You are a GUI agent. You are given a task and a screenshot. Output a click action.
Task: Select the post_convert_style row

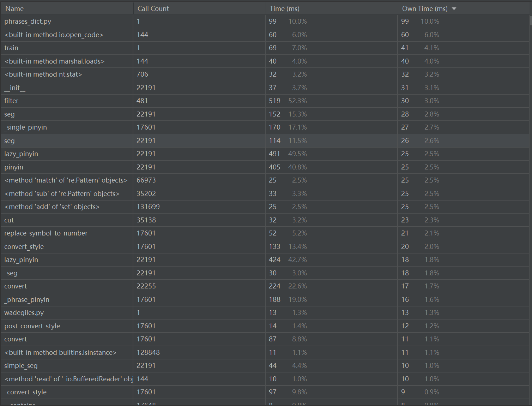pyautogui.click(x=32, y=326)
